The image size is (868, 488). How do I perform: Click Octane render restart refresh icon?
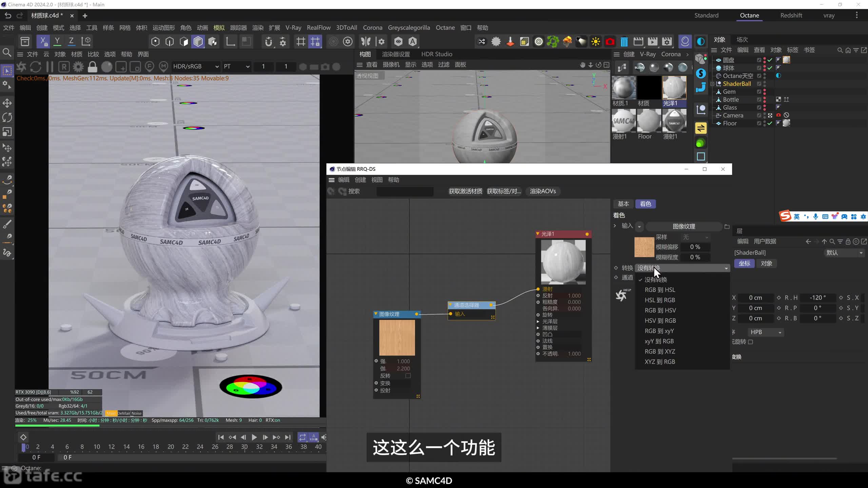pyautogui.click(x=35, y=66)
